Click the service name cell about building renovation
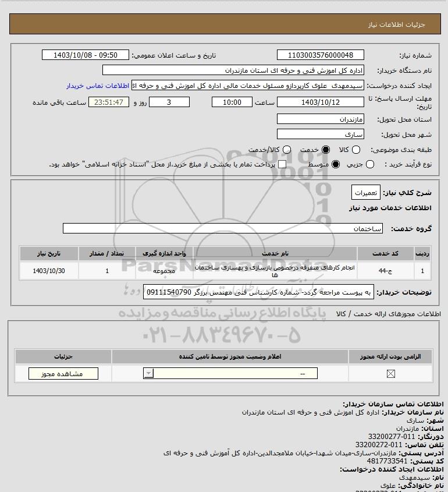Viewport: 448px width, 492px height. (x=275, y=271)
